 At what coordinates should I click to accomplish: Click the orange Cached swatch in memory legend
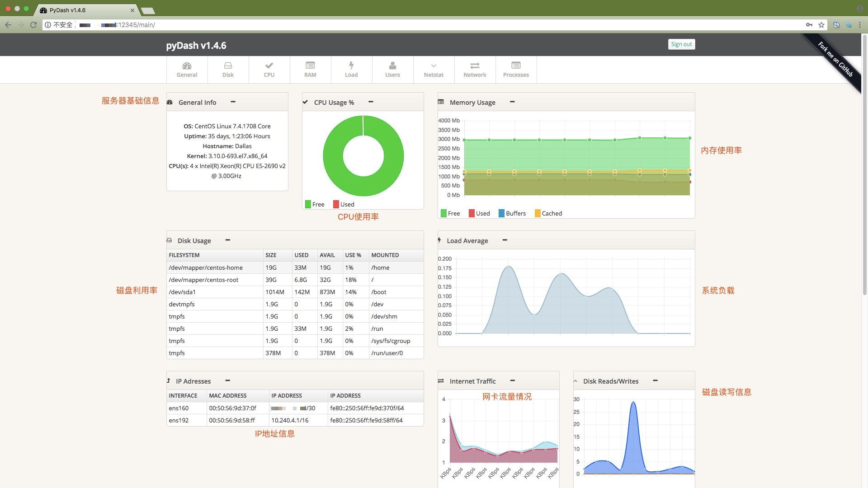tap(538, 213)
